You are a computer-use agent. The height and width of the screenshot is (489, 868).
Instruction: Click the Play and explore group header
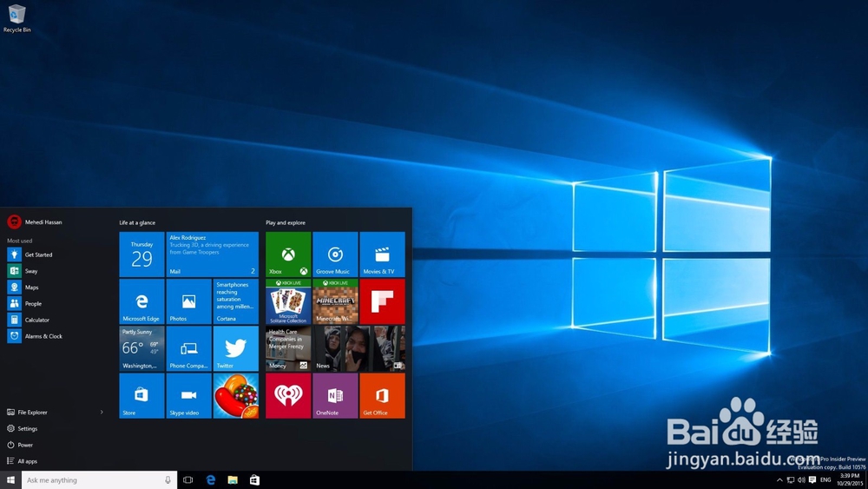click(x=286, y=222)
